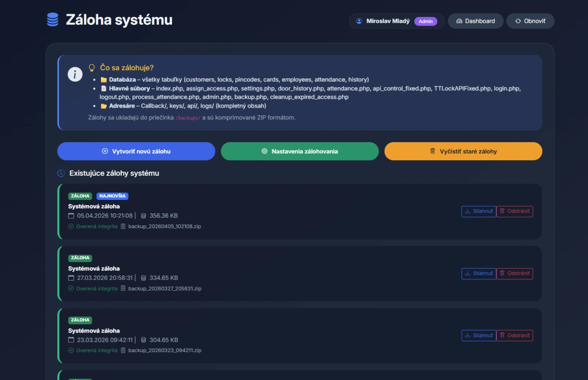Click the user avatar icon beside Miroslav Mladý
This screenshot has height=380, width=588.
point(359,21)
